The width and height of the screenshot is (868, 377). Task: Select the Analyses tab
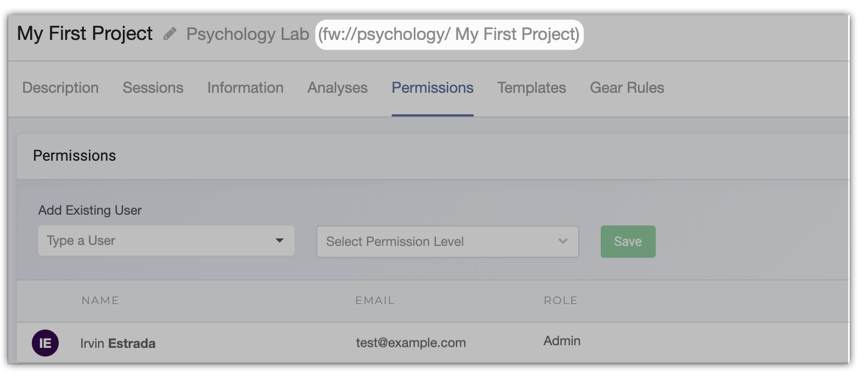point(337,88)
